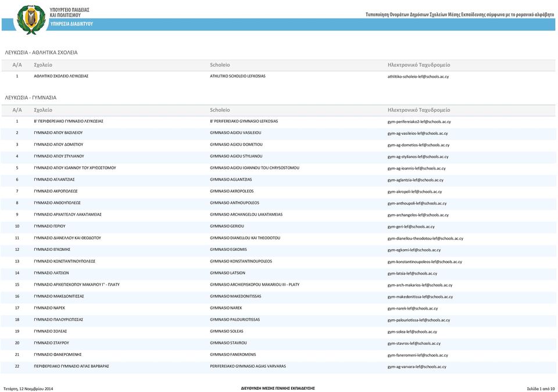Click the ΛΕΥΚΩΣΙΑ - ΓΥΜΝΑΣΙΑ section title
Viewport: 558px width, 392px height.
point(31,98)
